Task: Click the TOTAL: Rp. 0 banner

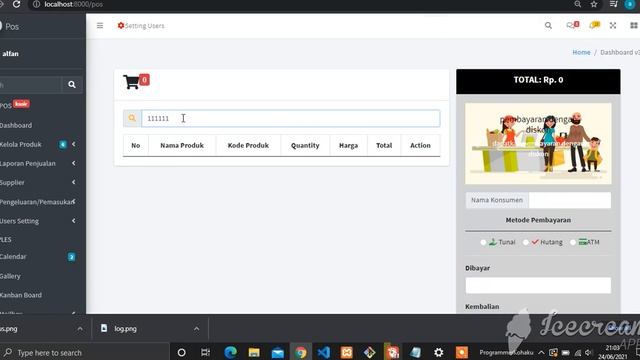Action: tap(538, 80)
